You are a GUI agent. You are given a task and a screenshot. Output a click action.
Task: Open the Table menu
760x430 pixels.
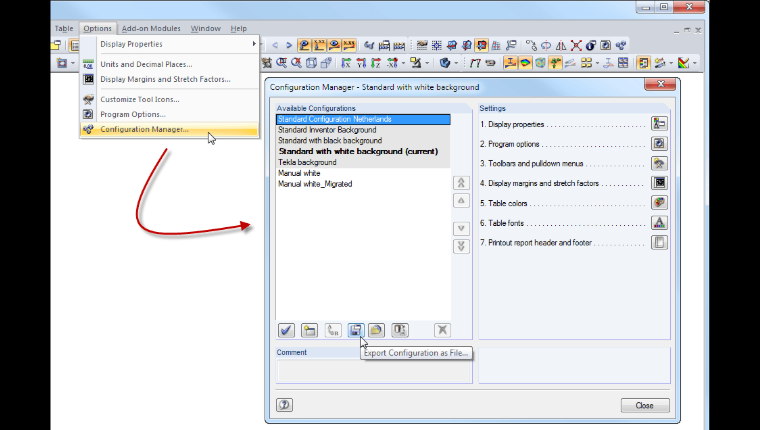tap(63, 29)
